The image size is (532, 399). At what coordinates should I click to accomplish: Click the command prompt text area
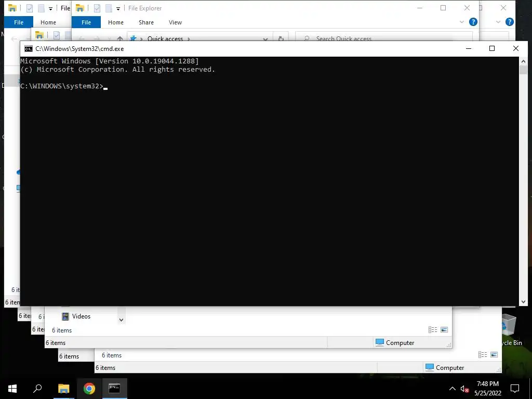pos(270,181)
